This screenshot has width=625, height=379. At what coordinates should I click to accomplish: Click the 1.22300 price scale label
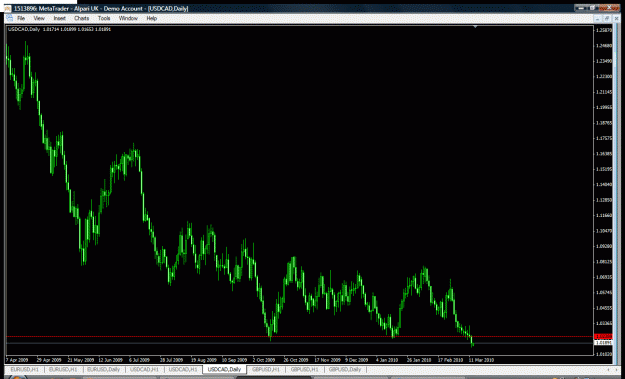click(603, 77)
